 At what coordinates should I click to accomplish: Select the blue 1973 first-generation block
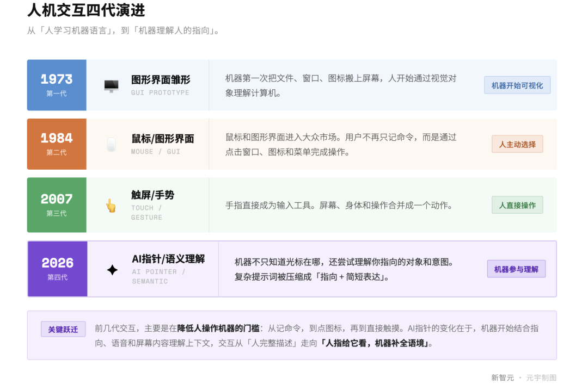coord(57,85)
